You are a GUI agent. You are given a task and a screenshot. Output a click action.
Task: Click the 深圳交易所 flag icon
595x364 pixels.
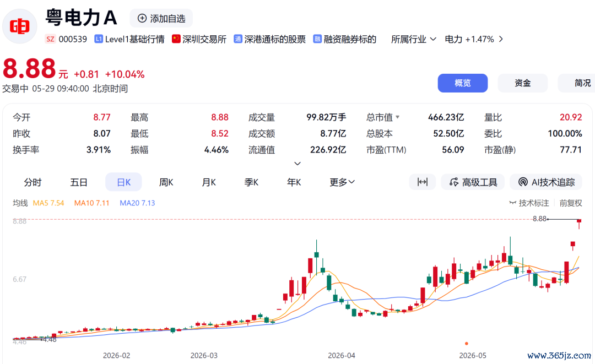(176, 39)
